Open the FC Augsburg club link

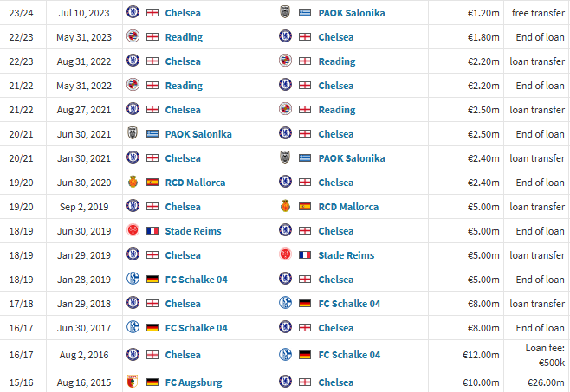(x=194, y=382)
